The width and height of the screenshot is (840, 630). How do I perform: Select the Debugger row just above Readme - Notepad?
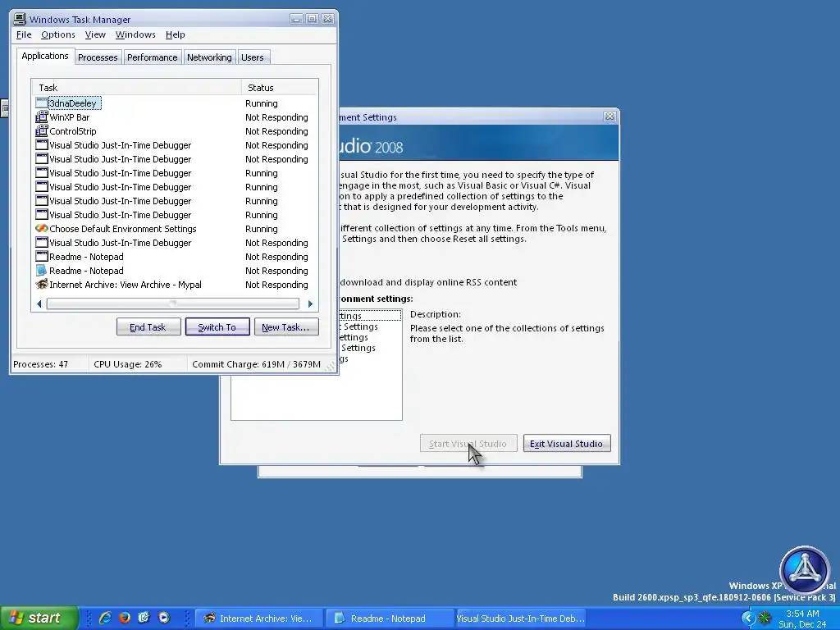click(174, 242)
